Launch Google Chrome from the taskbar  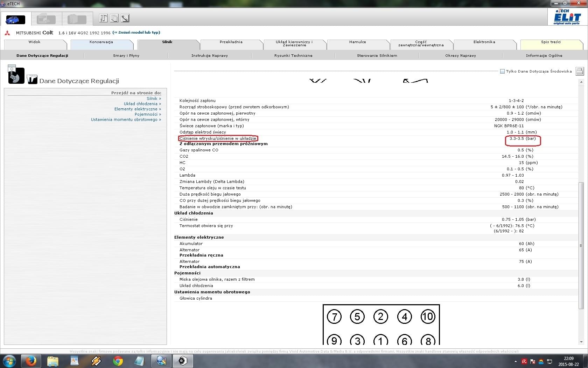pyautogui.click(x=118, y=361)
